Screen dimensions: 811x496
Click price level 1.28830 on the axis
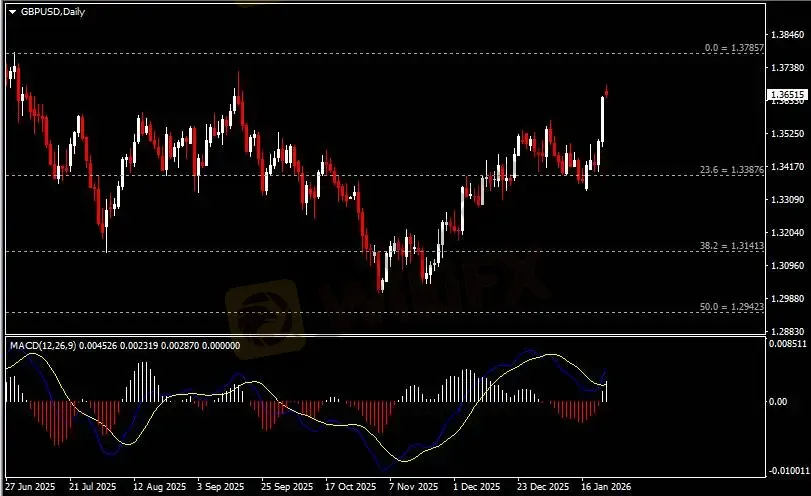787,331
